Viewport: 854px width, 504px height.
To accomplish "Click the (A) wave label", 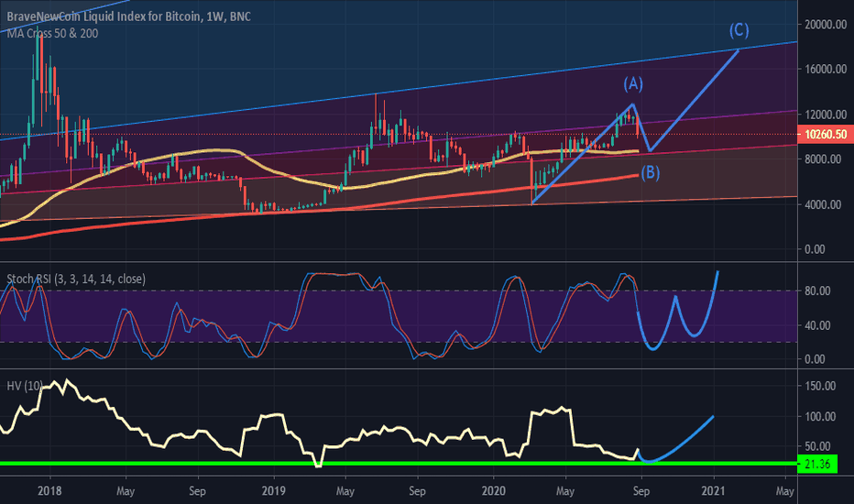I will coord(633,84).
